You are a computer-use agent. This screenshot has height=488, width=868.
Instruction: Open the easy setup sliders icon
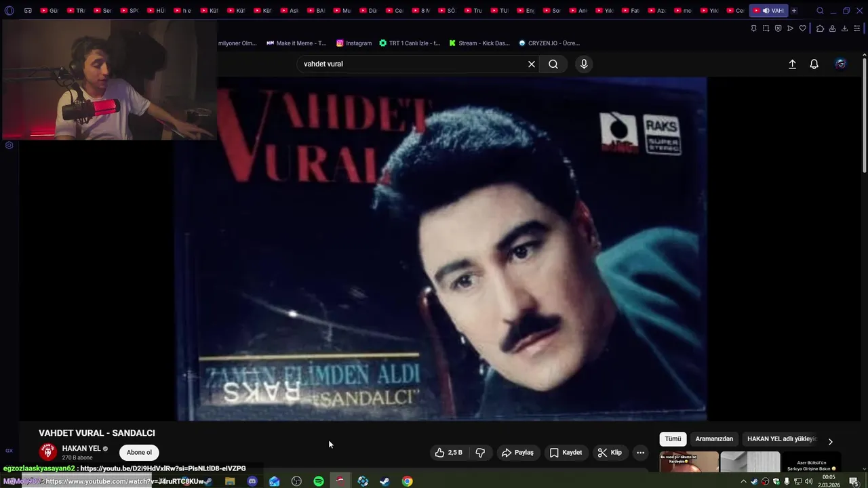coord(856,28)
